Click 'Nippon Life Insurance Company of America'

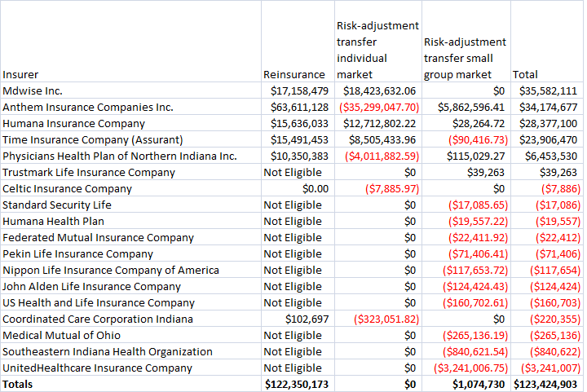click(130, 270)
